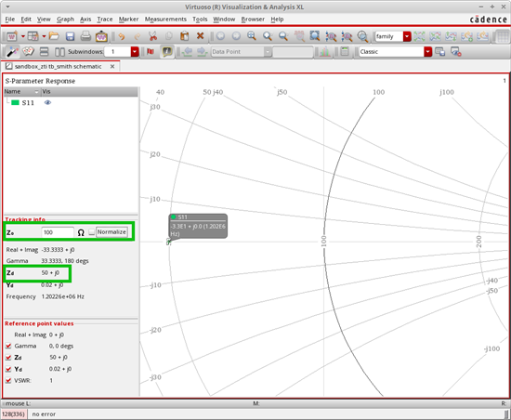Toggle the Yd reference checkbox
Viewport: 511px width, 420px height.
click(x=8, y=369)
